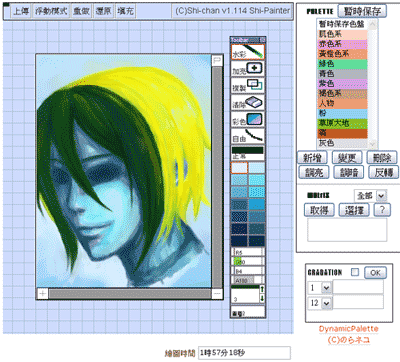
Task: Select the 加亮 dodge tool
Action: pyautogui.click(x=248, y=69)
